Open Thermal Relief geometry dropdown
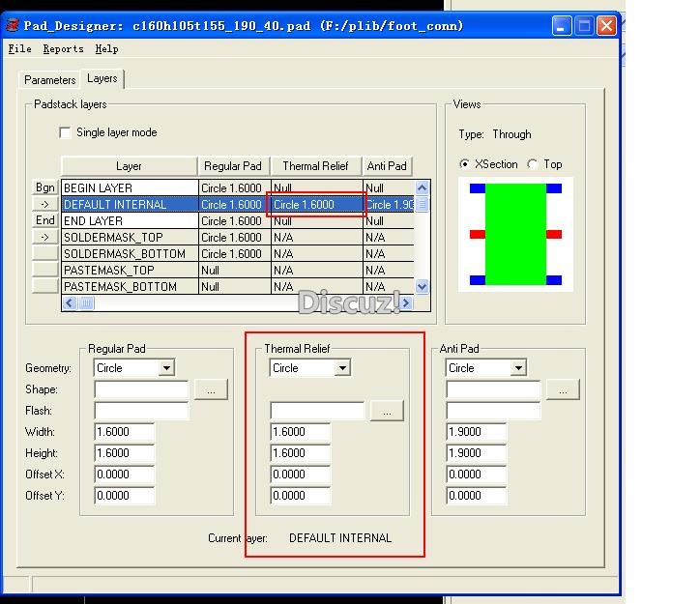Image resolution: width=700 pixels, height=604 pixels. [x=342, y=368]
